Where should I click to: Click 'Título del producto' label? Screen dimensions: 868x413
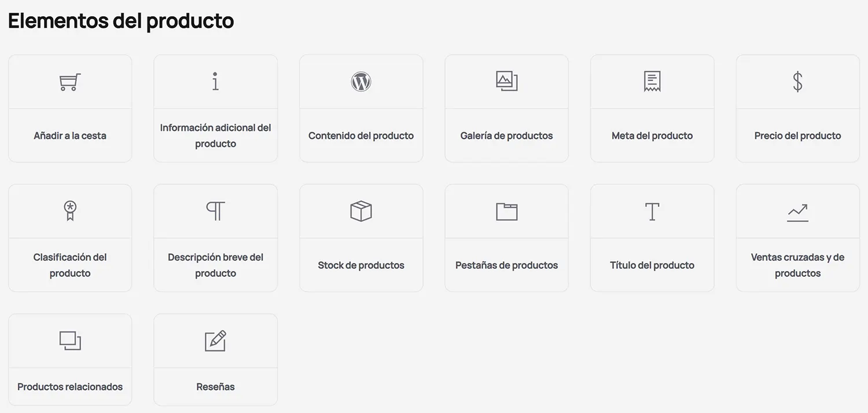click(x=652, y=265)
